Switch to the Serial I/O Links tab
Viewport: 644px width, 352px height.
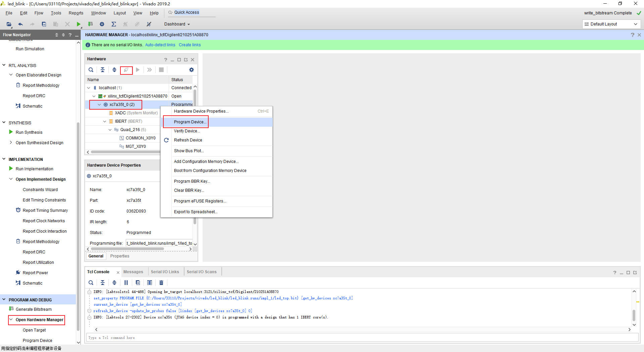coord(165,272)
